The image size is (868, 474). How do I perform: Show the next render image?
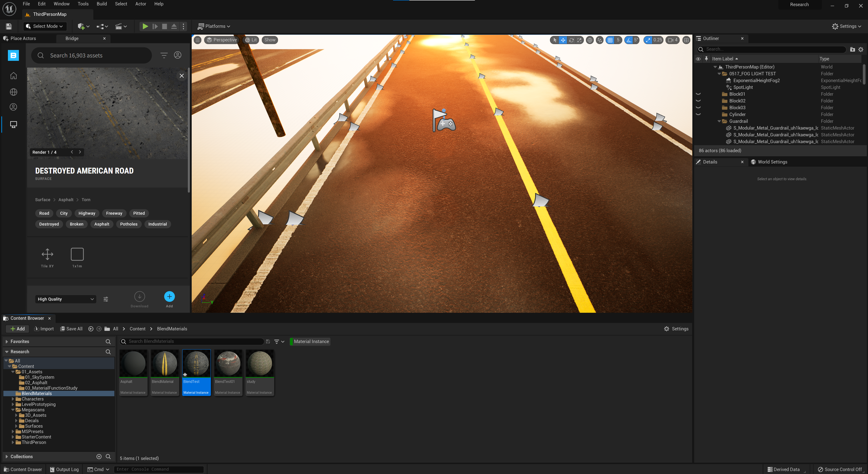pos(80,152)
